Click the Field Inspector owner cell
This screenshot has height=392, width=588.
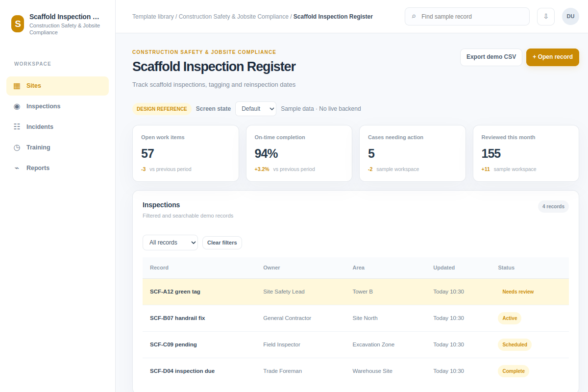click(x=282, y=344)
